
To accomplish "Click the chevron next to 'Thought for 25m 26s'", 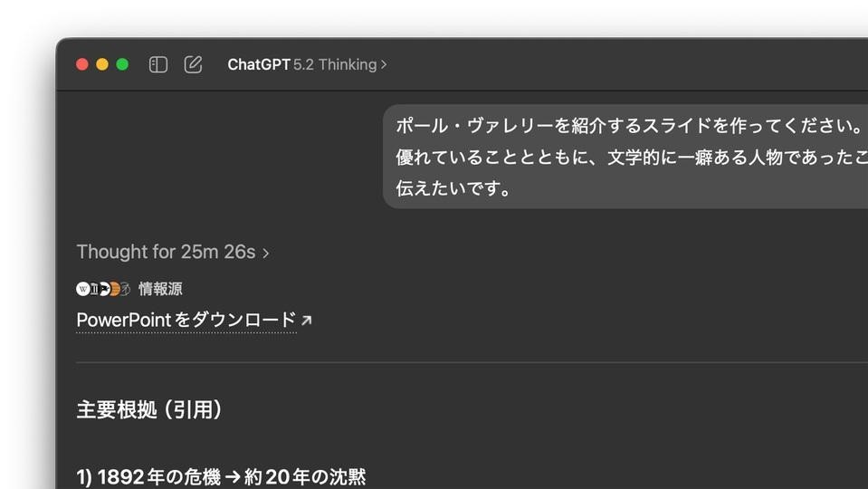I will click(266, 253).
